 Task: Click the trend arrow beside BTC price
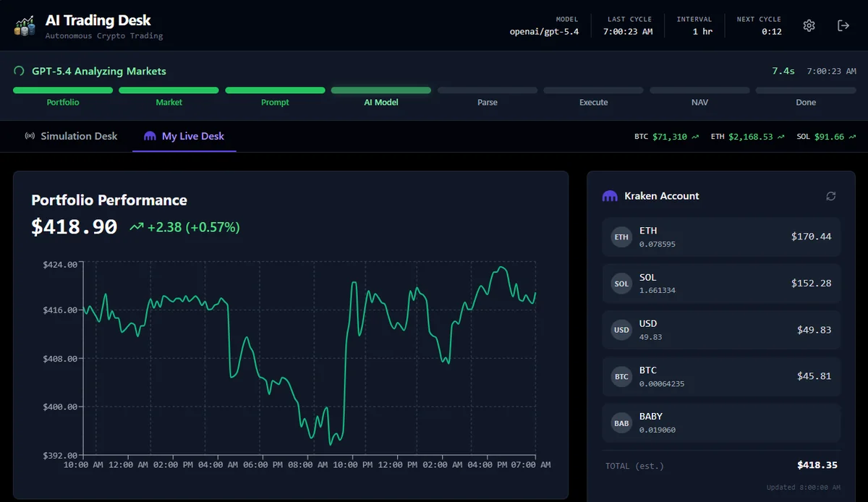(x=695, y=137)
